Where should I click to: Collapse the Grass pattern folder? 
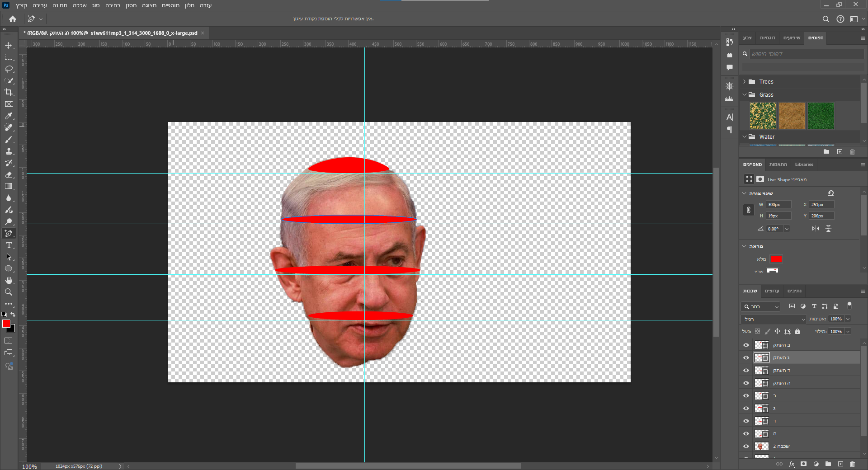point(744,95)
